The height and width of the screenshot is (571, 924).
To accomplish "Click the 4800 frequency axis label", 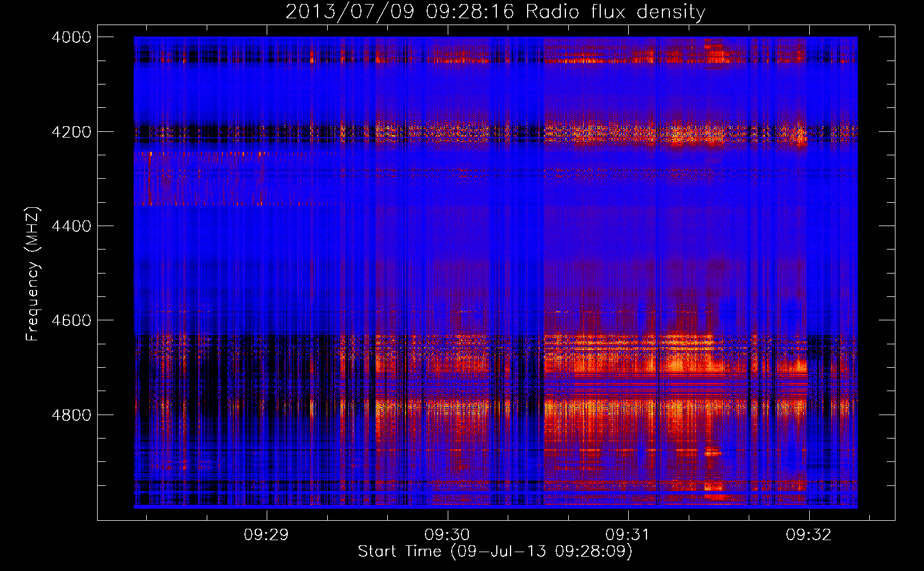I will pyautogui.click(x=71, y=415).
